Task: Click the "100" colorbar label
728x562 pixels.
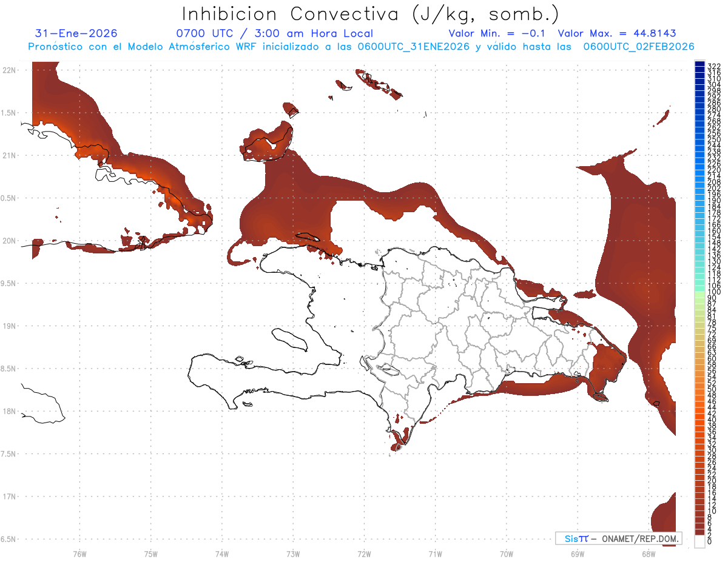Action: [714, 292]
